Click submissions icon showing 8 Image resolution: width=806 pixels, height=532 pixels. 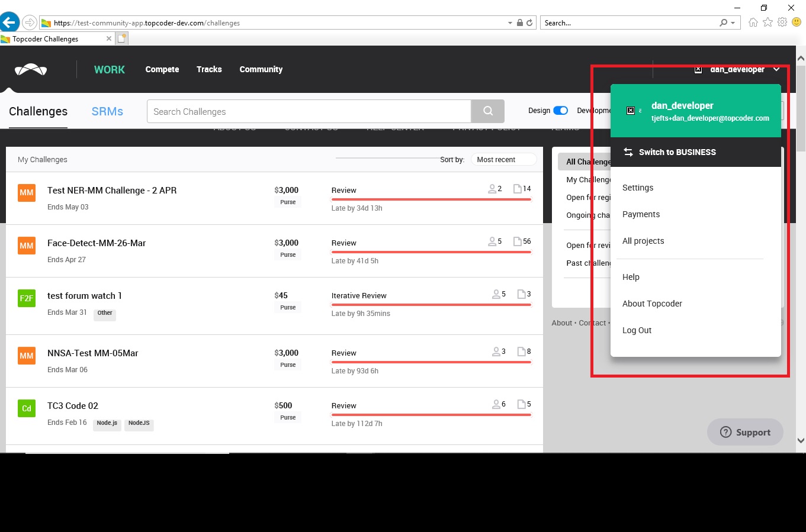[x=522, y=352]
